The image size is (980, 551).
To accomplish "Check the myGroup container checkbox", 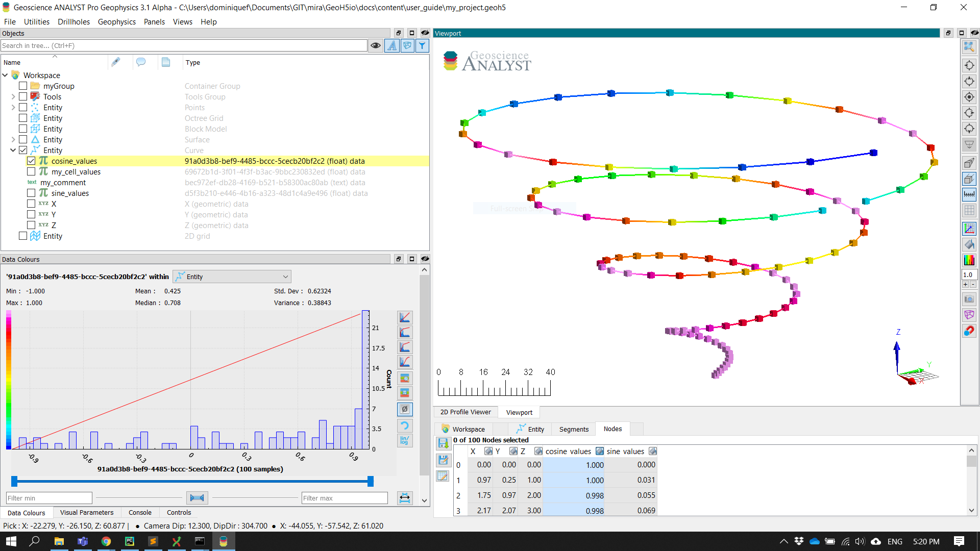I will click(23, 86).
